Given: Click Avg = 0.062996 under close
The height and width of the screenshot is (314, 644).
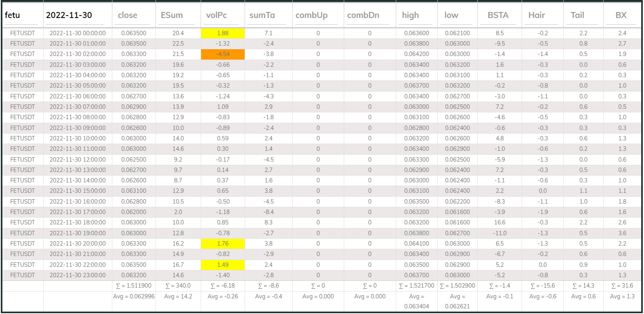Looking at the screenshot, I should click(x=134, y=296).
